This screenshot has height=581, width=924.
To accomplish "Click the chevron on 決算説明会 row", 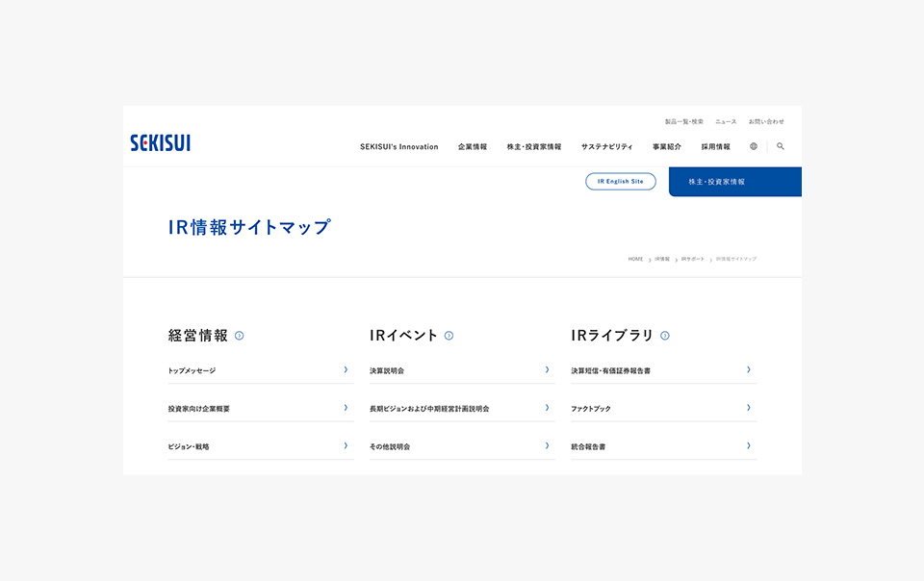I will point(548,369).
